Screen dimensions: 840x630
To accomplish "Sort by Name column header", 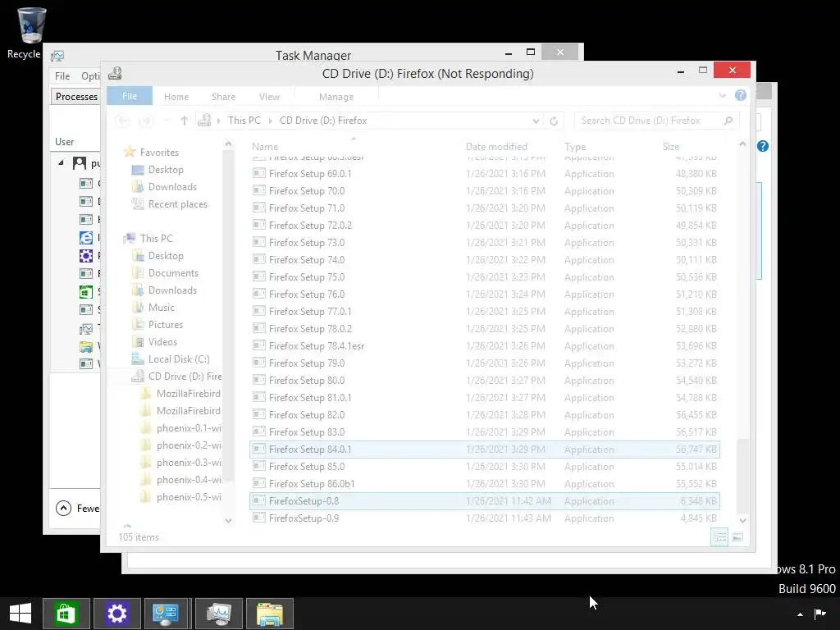I will (265, 146).
